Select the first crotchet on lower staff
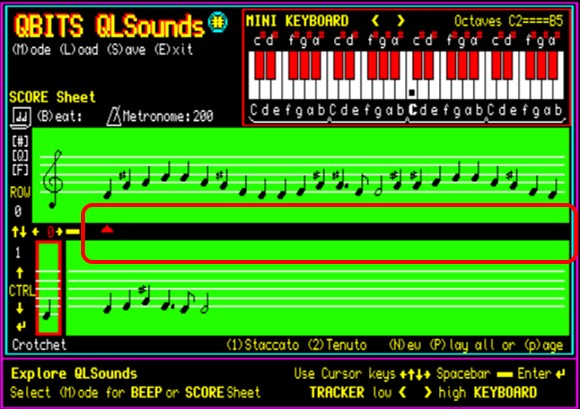The image size is (580, 409). point(108,303)
